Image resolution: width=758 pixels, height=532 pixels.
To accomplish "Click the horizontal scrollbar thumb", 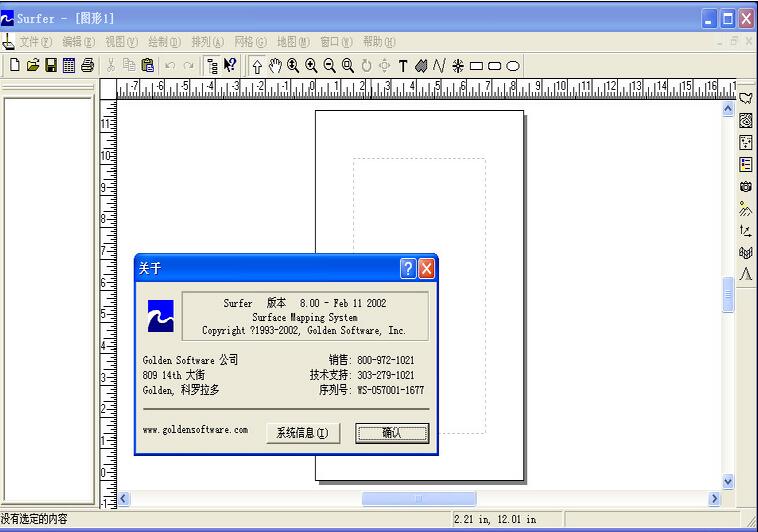I will click(x=418, y=498).
